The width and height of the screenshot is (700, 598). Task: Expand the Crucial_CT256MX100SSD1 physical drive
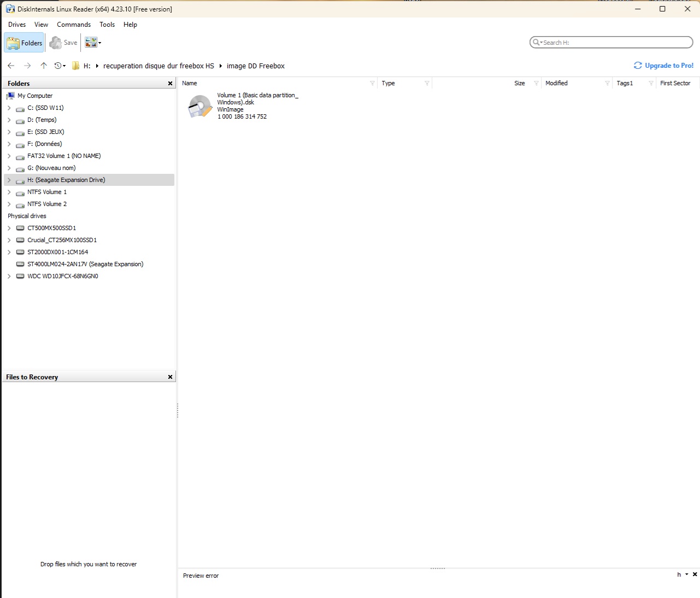(9, 240)
